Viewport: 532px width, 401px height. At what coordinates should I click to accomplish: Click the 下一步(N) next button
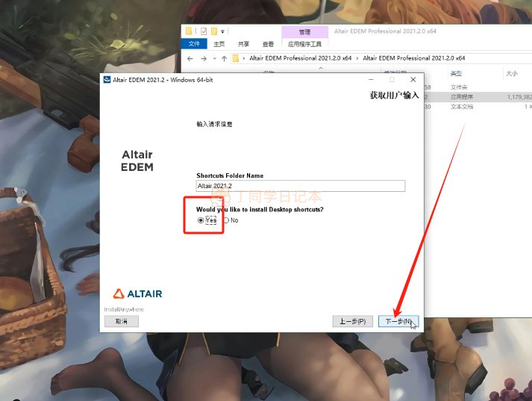(398, 321)
